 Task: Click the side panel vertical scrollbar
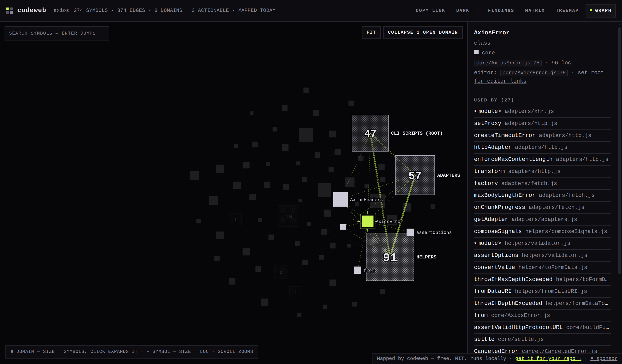619,150
